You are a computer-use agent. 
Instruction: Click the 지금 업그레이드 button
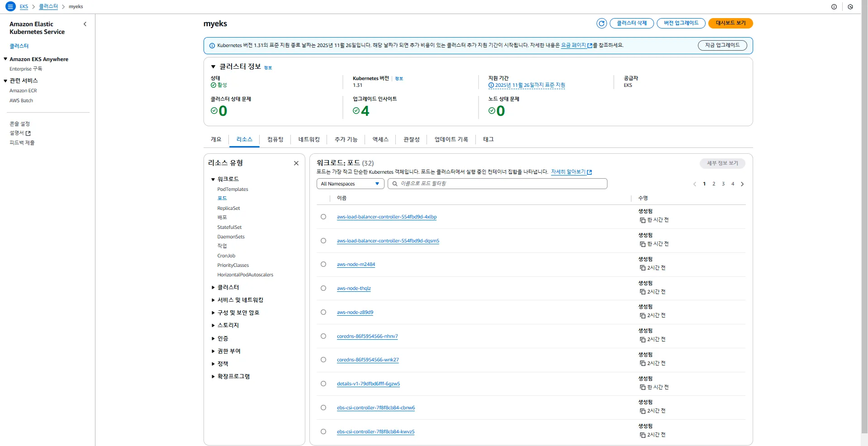[722, 45]
